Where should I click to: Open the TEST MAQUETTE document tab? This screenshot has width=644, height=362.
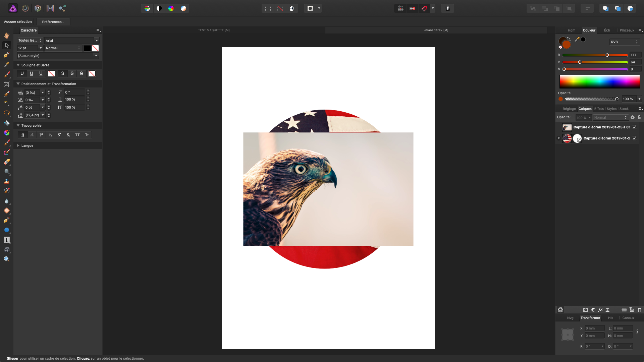pyautogui.click(x=214, y=30)
